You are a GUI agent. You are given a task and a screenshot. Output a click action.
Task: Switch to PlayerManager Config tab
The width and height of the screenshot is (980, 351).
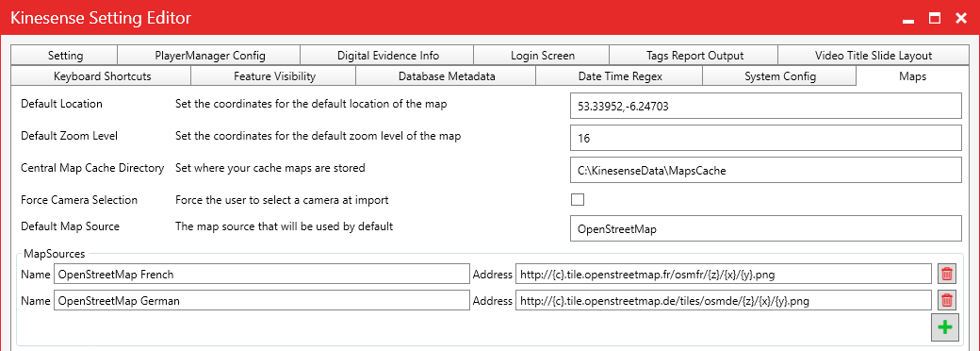[x=210, y=55]
